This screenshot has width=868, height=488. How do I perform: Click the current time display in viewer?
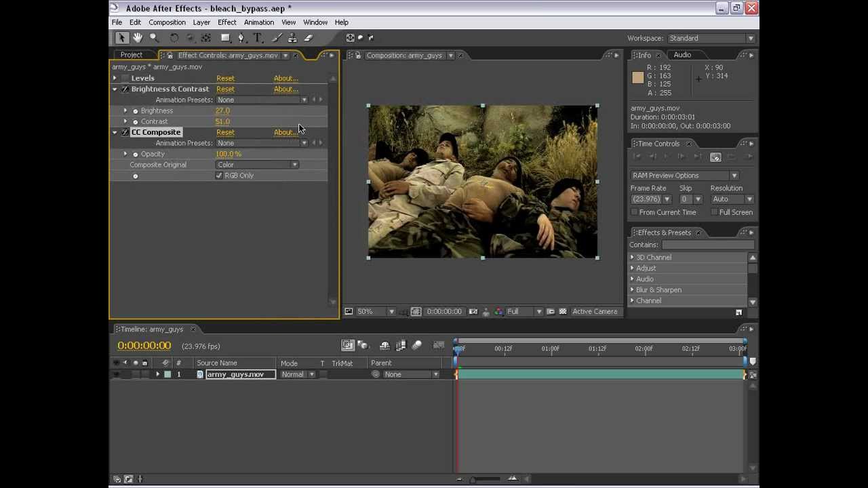[x=444, y=312]
